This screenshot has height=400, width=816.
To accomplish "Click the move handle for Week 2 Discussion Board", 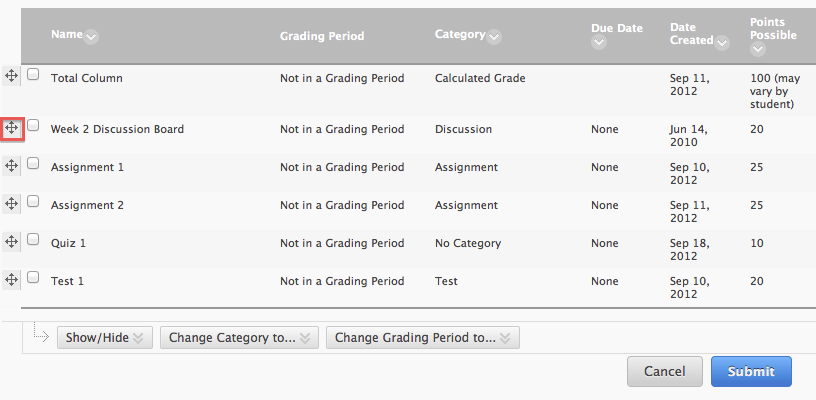I will 12,129.
